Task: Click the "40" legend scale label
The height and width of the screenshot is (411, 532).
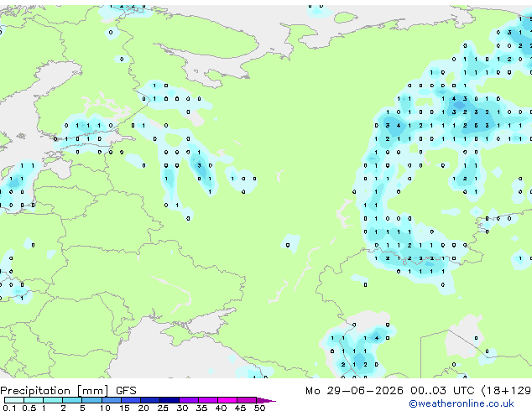Action: click(221, 408)
